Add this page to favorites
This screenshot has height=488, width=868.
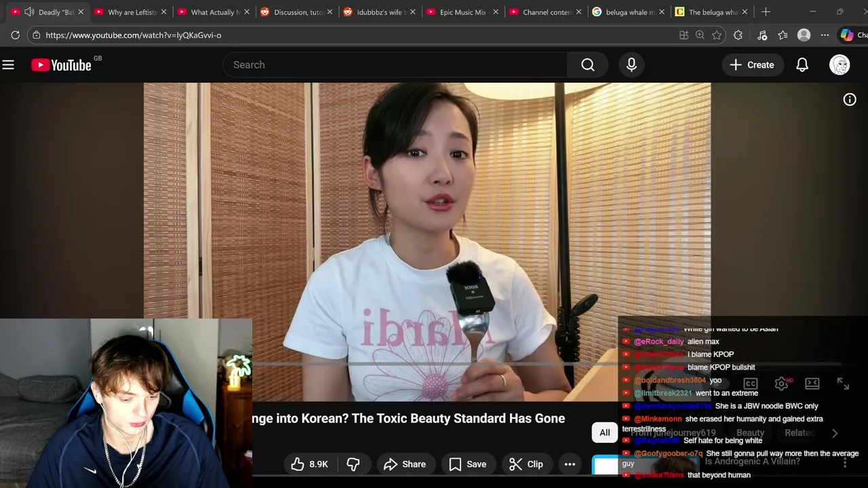coord(717,35)
